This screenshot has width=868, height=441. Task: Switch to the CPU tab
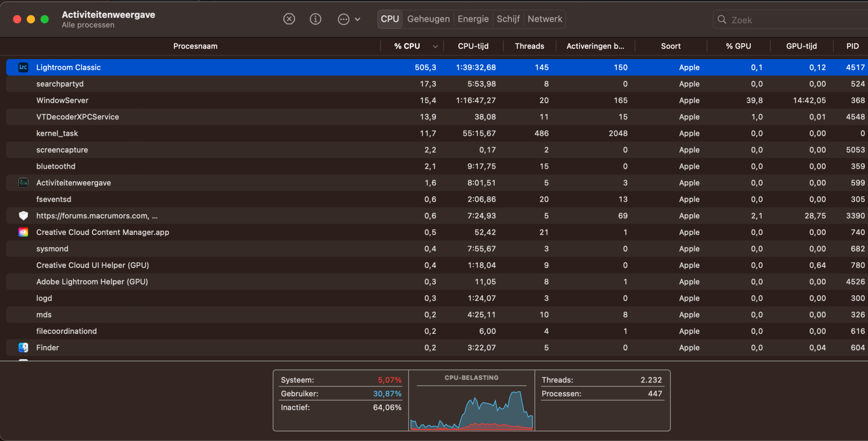[390, 19]
